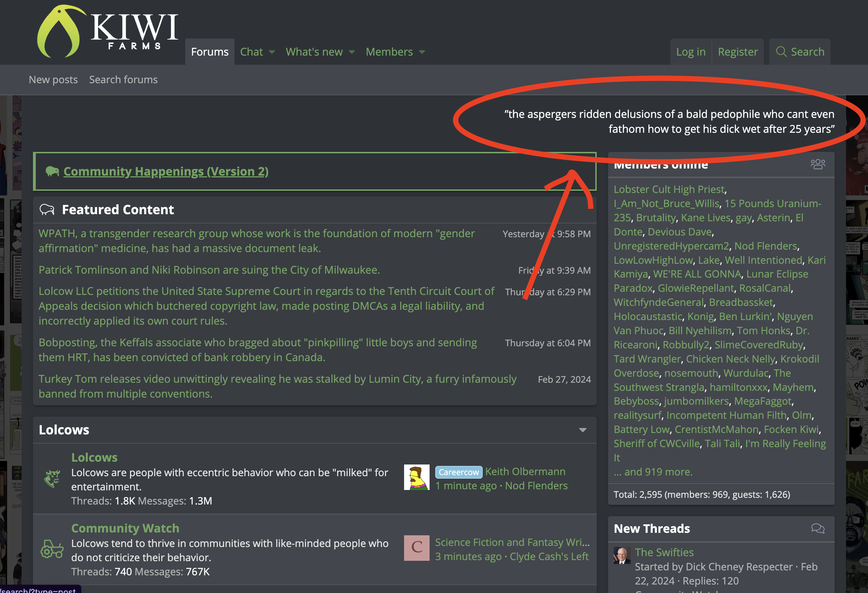Click the Keith Olbermann thread avatar thumbnail
This screenshot has height=593, width=868.
(416, 477)
